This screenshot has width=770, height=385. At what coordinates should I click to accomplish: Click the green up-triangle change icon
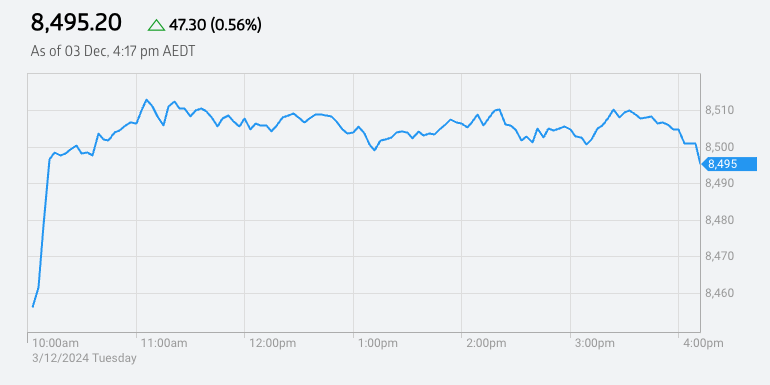coord(156,25)
